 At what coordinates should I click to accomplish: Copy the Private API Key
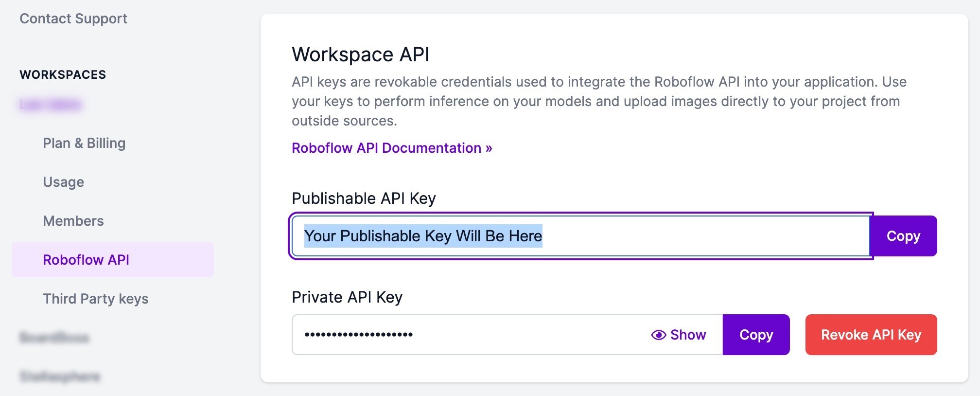(x=756, y=335)
